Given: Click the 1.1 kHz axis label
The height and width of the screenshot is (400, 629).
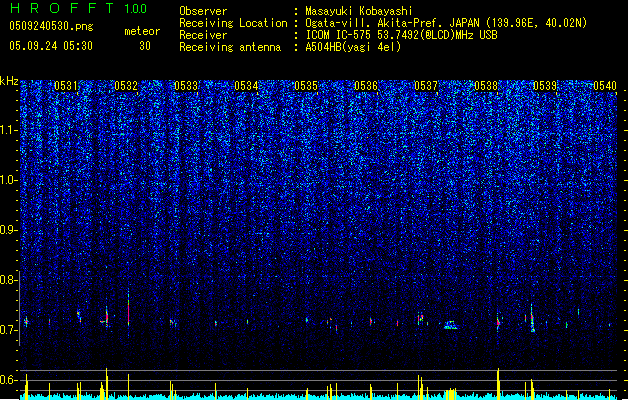Looking at the screenshot, I should pos(9,130).
